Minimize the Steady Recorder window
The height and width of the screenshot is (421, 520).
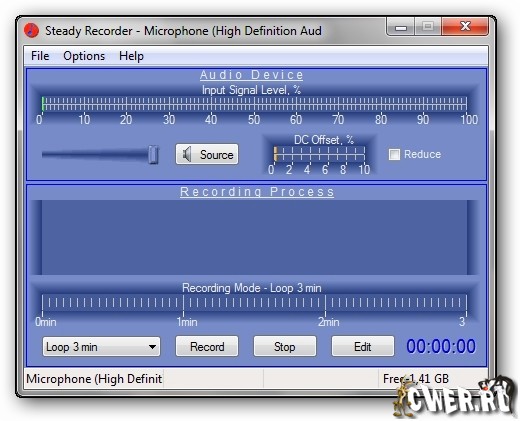401,27
